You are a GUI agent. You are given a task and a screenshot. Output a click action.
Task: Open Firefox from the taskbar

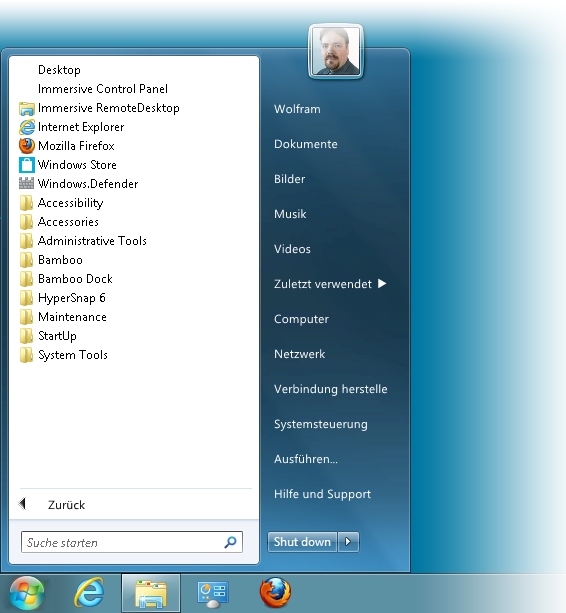coord(275,593)
